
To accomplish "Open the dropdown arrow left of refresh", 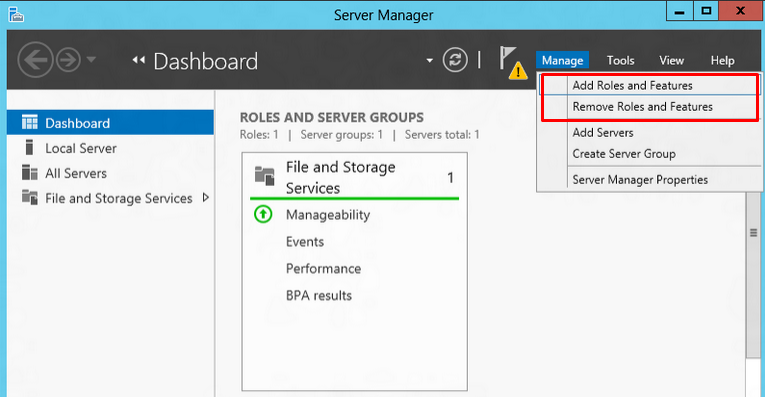I will (x=429, y=60).
